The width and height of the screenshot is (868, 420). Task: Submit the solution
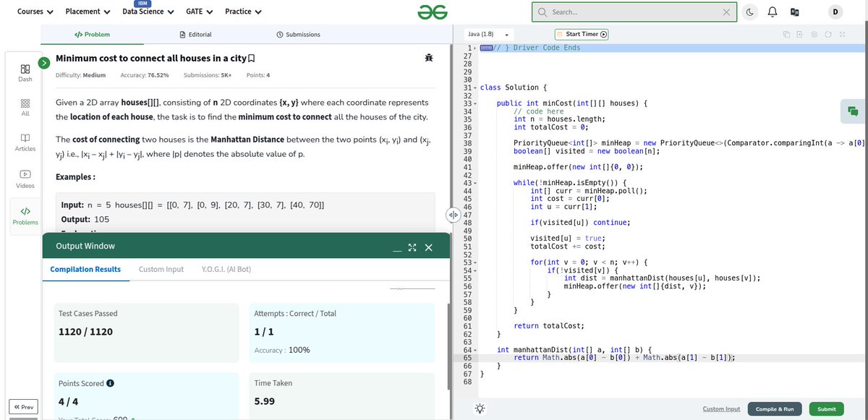pos(825,408)
